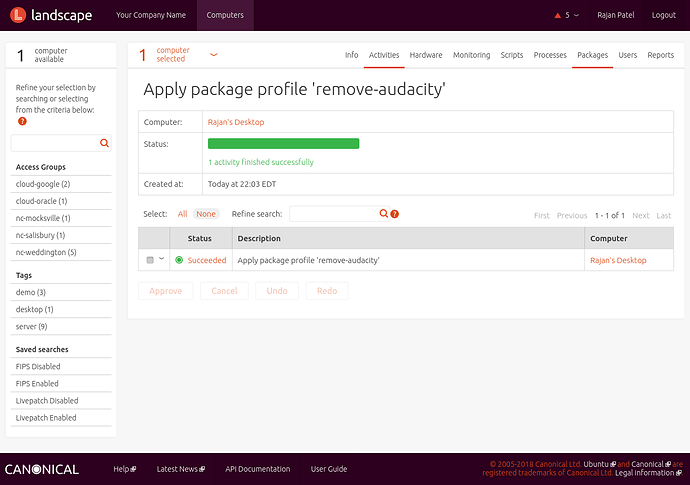Open the Info tab
The image size is (690, 485).
(x=352, y=55)
